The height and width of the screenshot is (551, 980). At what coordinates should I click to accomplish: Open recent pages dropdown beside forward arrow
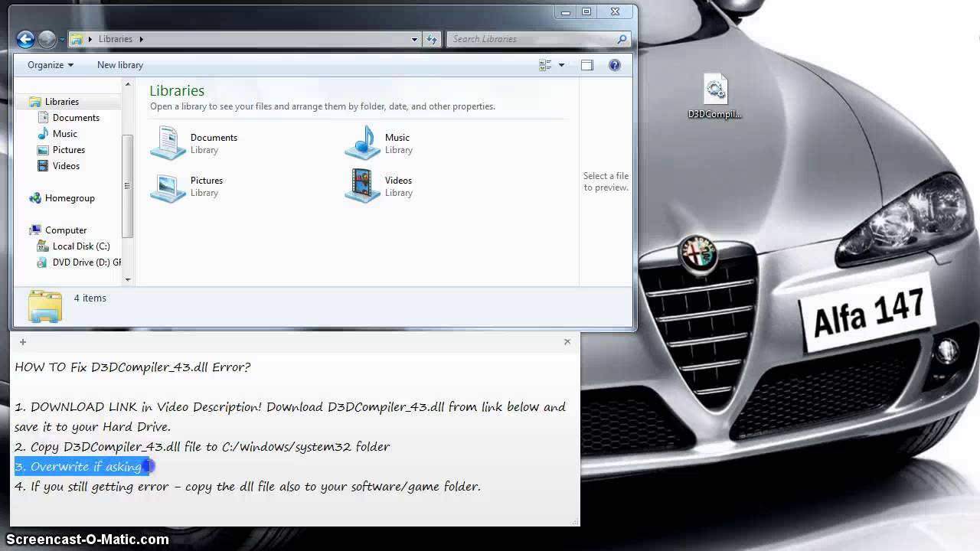62,39
